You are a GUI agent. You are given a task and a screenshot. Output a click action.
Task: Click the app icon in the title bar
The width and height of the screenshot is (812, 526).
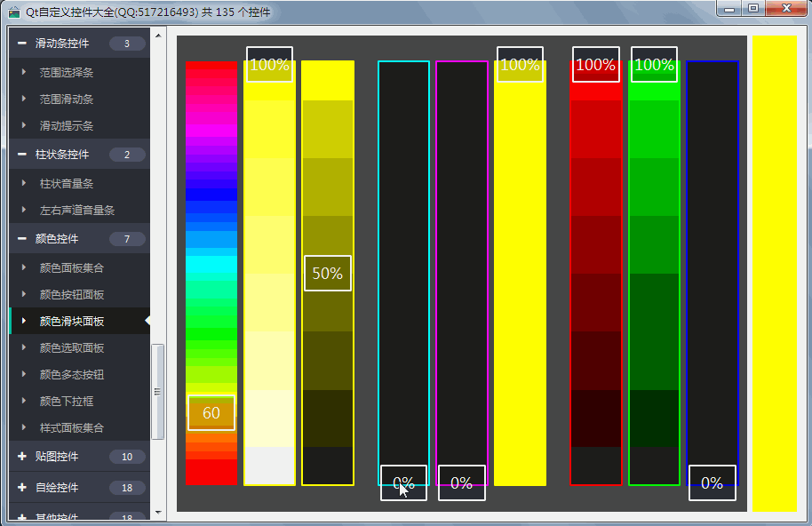click(x=14, y=12)
